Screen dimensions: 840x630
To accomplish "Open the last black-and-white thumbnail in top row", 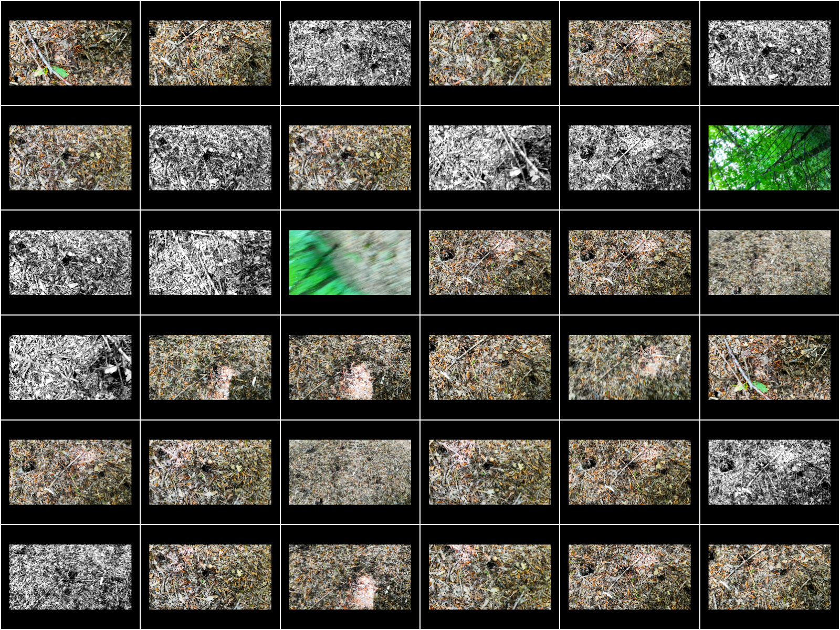I will [x=769, y=53].
